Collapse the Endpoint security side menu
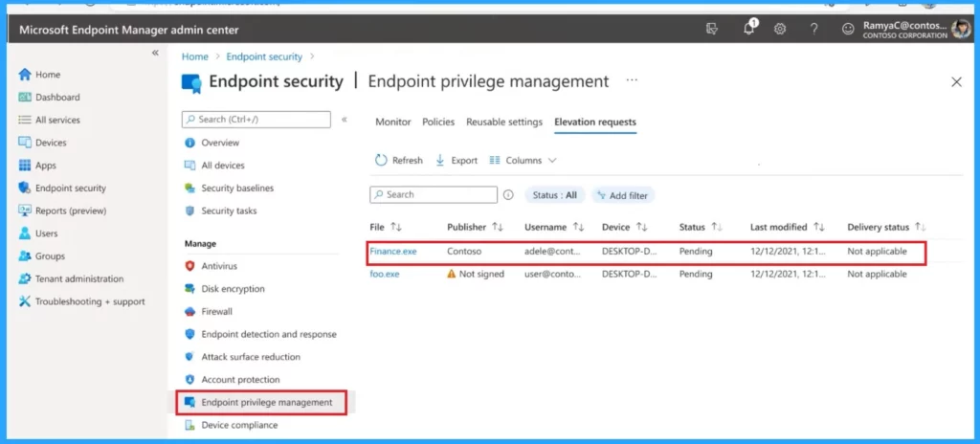The width and height of the screenshot is (980, 444). pos(344,120)
